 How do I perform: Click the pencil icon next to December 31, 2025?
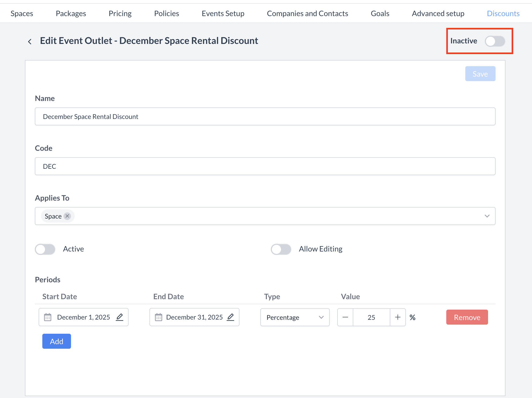pos(231,317)
